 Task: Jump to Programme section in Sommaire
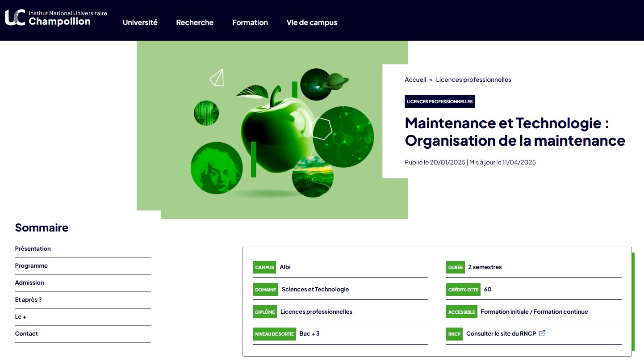31,266
